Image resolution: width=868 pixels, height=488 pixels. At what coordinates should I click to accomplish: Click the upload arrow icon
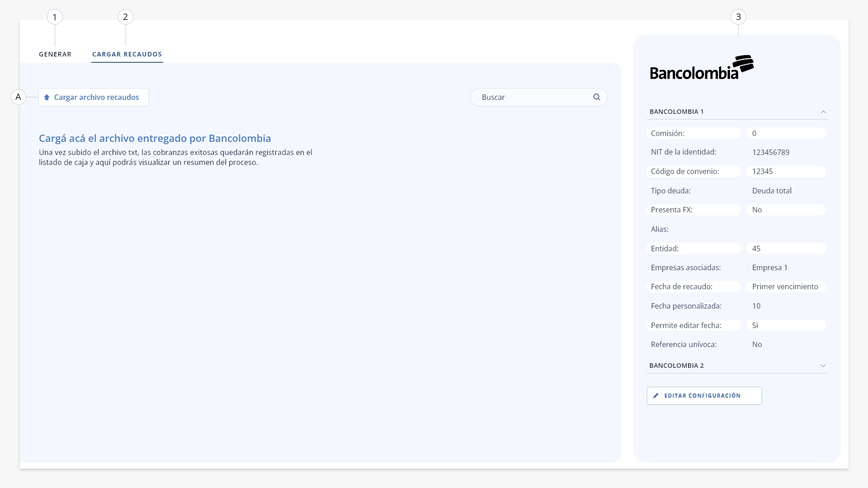pos(47,97)
